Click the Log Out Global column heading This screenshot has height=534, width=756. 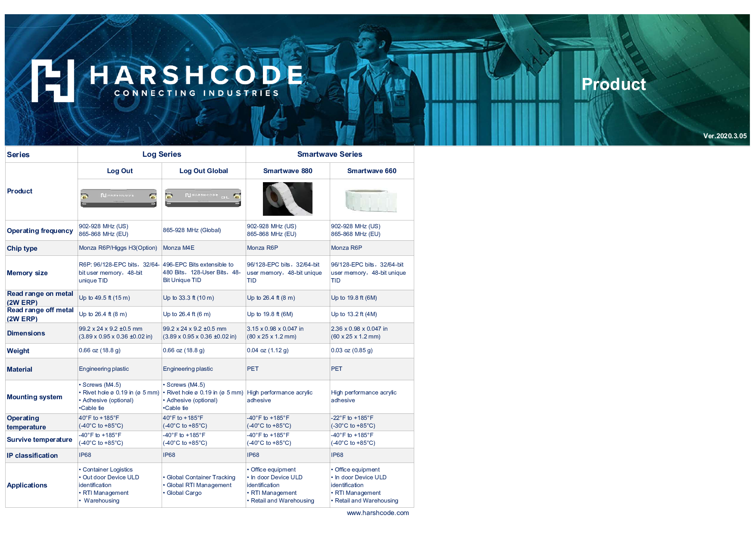[x=203, y=171]
